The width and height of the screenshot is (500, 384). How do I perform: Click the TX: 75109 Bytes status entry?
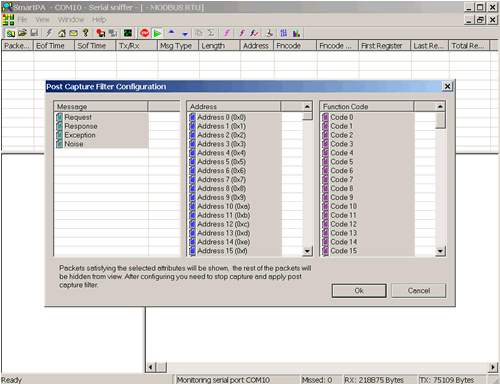point(452,380)
